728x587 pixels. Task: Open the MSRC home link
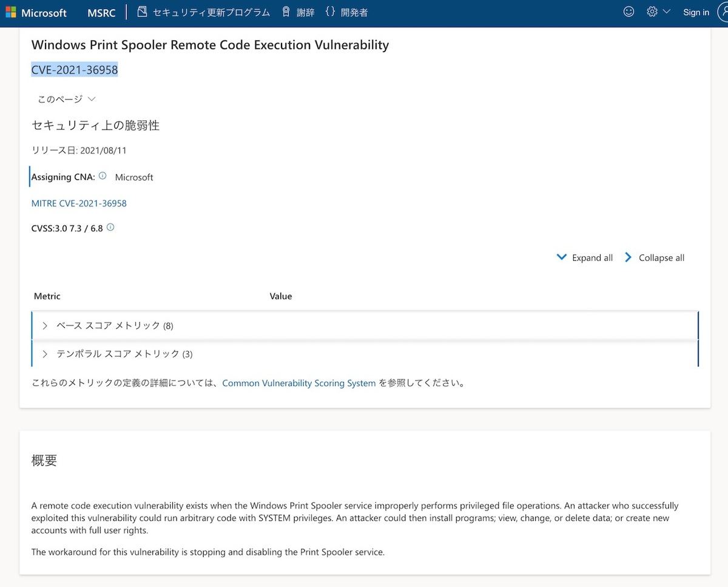pos(101,13)
